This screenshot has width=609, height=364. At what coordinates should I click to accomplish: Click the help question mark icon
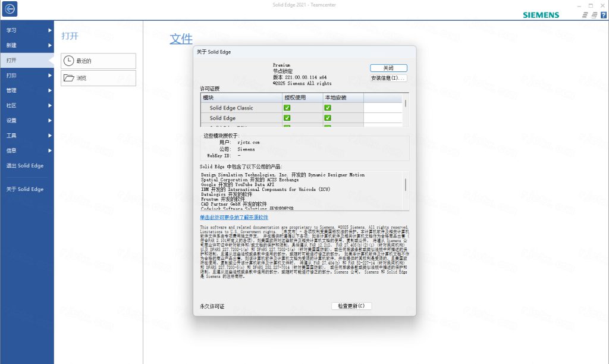point(605,14)
